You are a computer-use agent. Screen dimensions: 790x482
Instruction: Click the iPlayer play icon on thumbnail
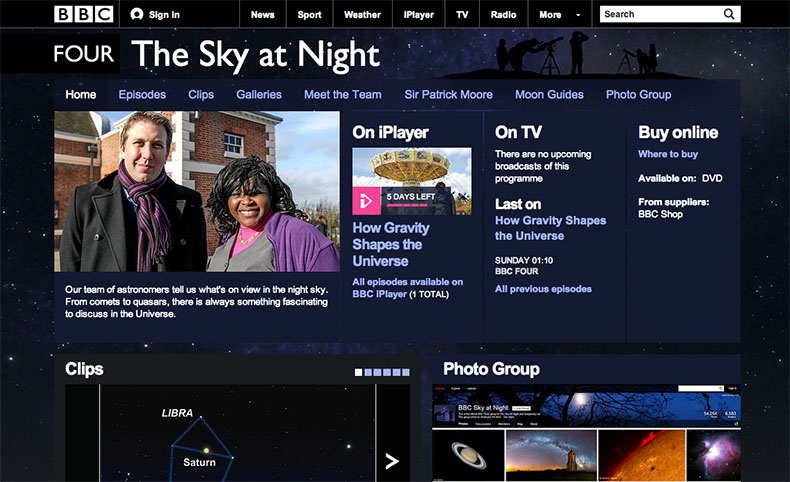click(366, 201)
